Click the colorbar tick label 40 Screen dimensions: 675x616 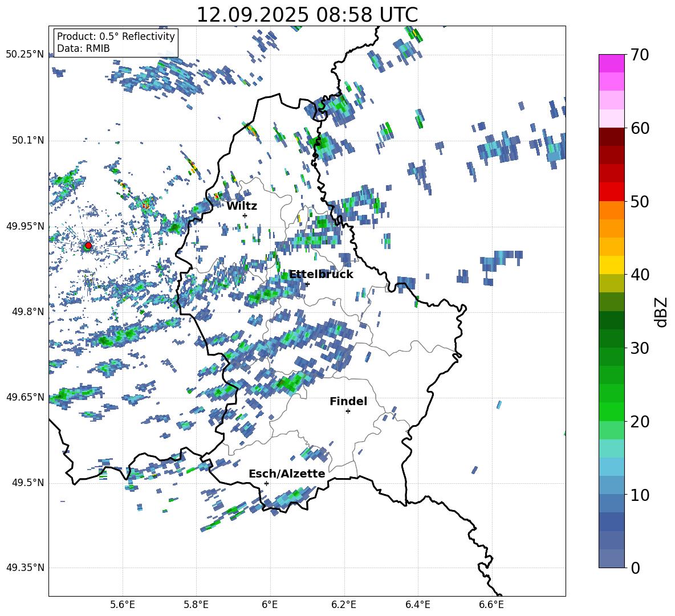pyautogui.click(x=640, y=275)
